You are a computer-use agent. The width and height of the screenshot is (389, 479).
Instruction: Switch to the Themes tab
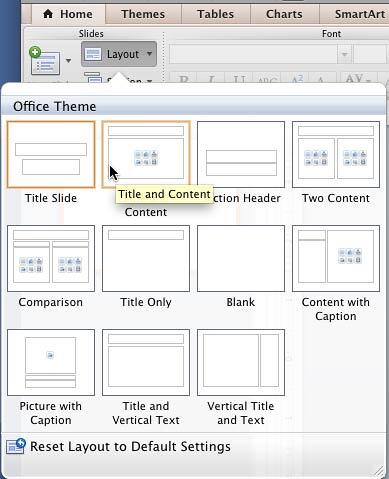tap(143, 14)
